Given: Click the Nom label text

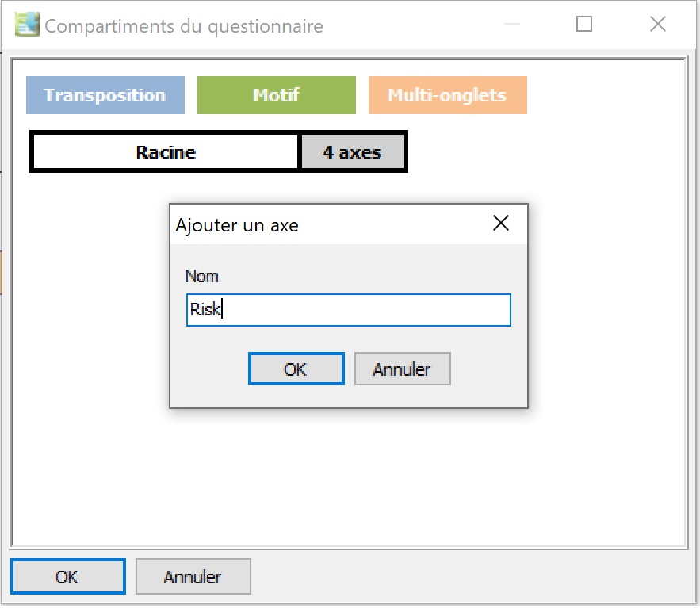Looking at the screenshot, I should (202, 277).
